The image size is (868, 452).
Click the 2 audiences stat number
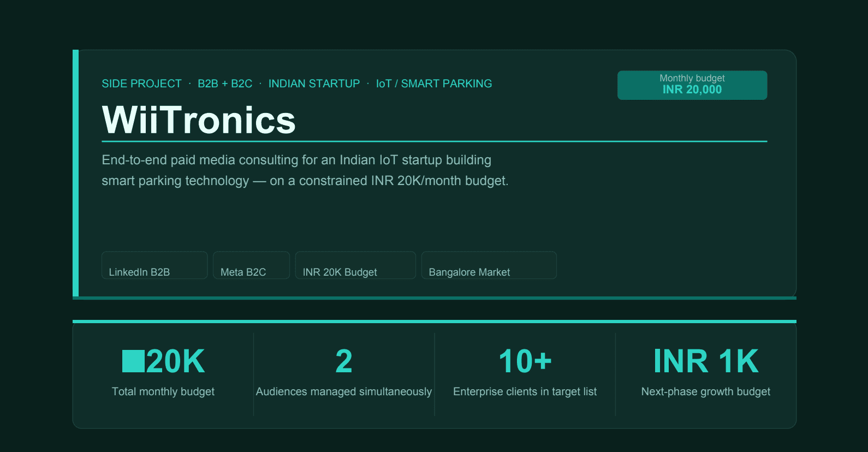pos(344,361)
